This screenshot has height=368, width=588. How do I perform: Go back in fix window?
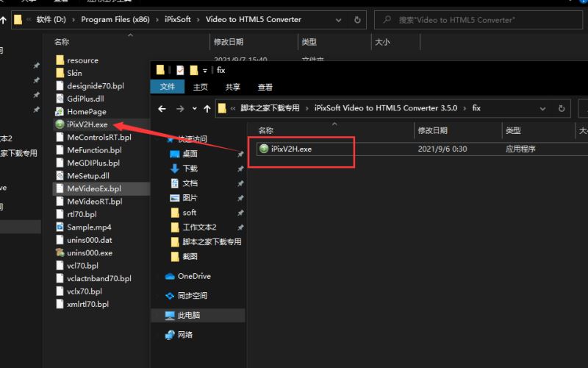pos(162,108)
